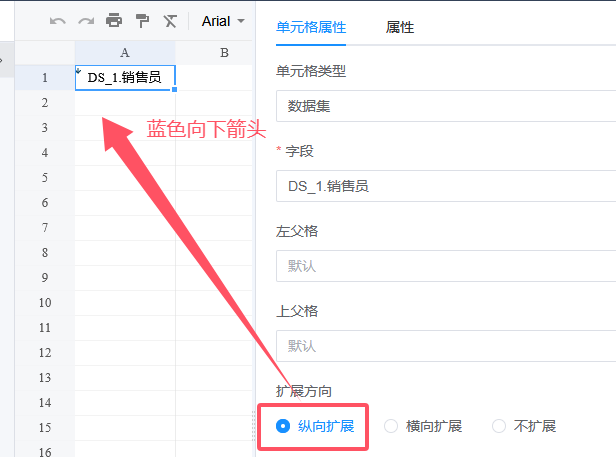Select the 纵向扩展 radio option

tap(284, 426)
